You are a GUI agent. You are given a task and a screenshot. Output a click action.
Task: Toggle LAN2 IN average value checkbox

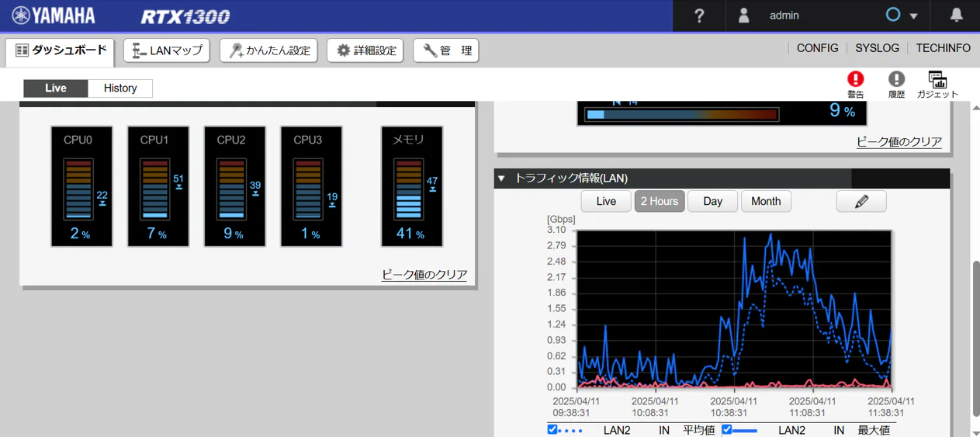pyautogui.click(x=552, y=429)
